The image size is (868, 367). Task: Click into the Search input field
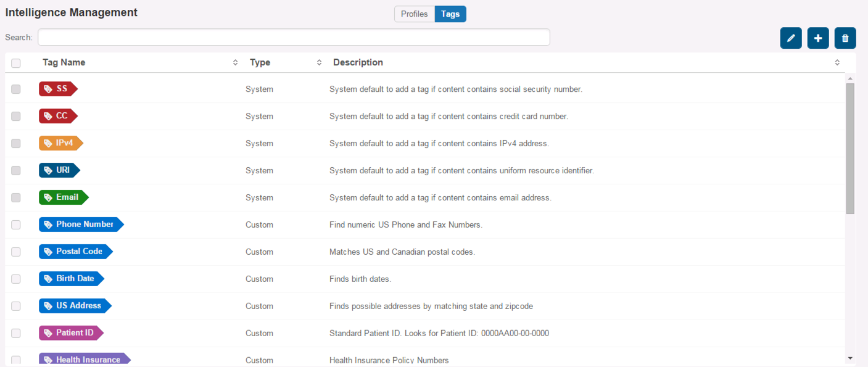294,37
